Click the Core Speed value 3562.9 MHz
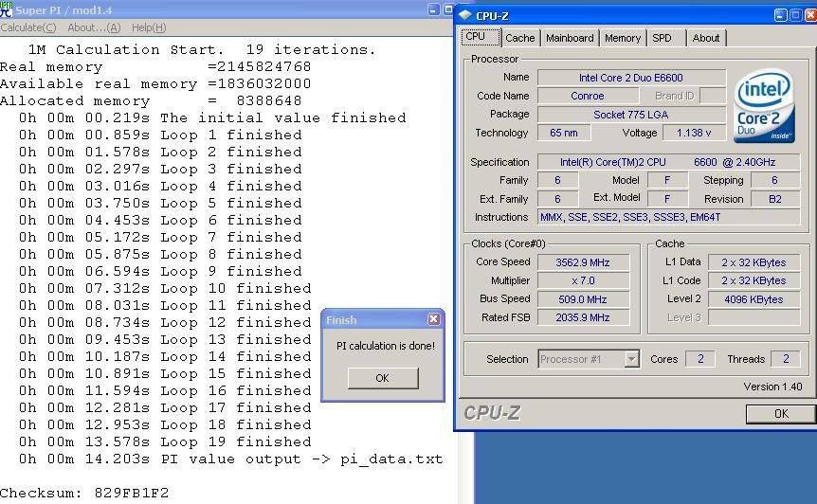The width and height of the screenshot is (817, 504). [x=583, y=262]
